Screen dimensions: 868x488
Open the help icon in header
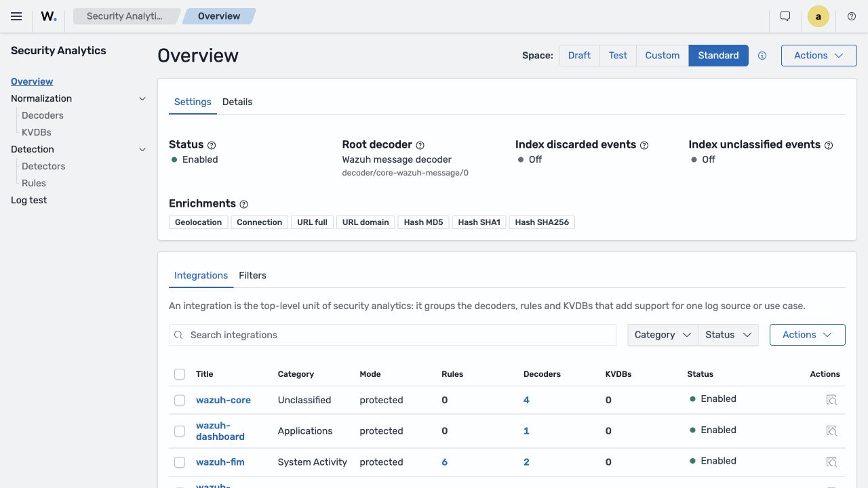coord(852,16)
